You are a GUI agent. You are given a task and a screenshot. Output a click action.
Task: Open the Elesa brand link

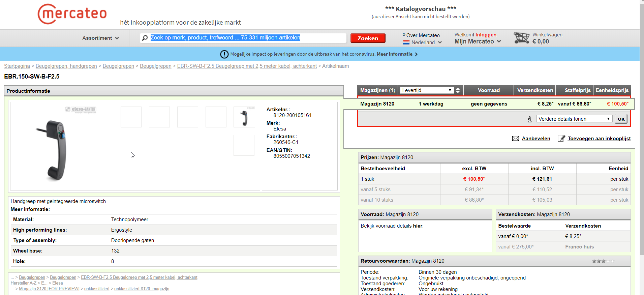pos(280,129)
